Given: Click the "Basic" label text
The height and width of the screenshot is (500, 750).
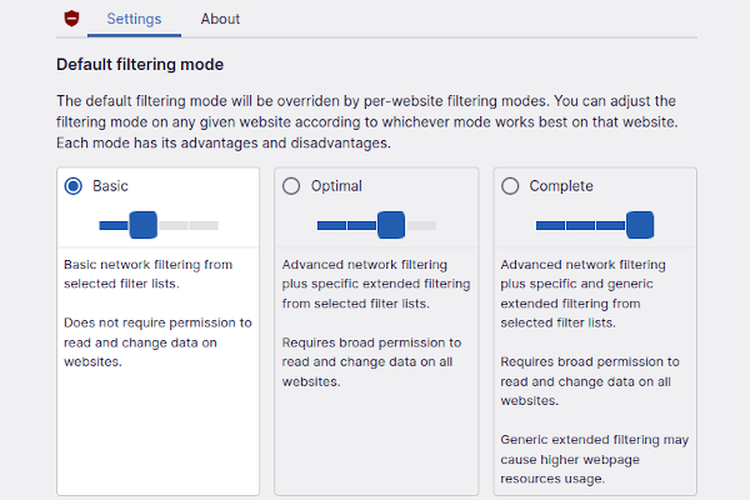Looking at the screenshot, I should pyautogui.click(x=110, y=186).
